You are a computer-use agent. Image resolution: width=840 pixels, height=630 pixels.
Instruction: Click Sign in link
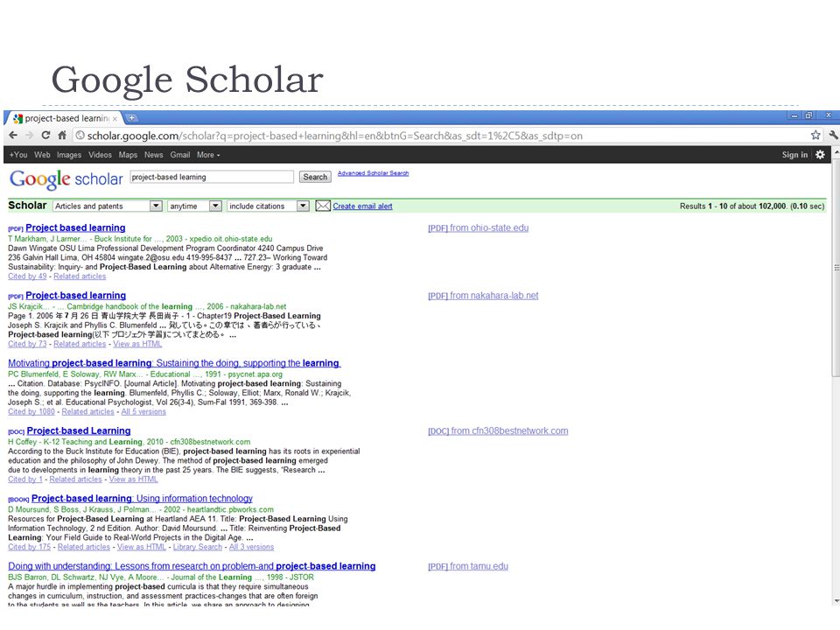[794, 155]
